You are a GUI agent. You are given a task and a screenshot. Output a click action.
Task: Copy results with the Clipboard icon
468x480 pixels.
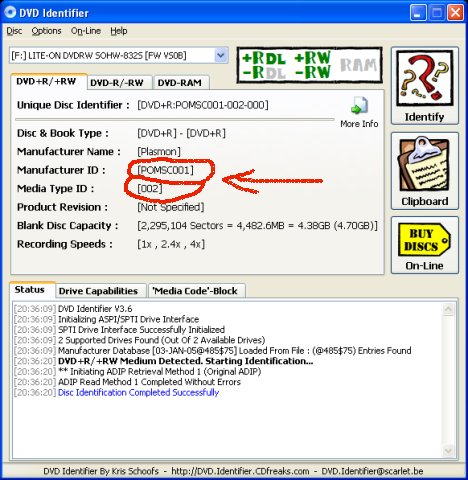click(x=425, y=164)
